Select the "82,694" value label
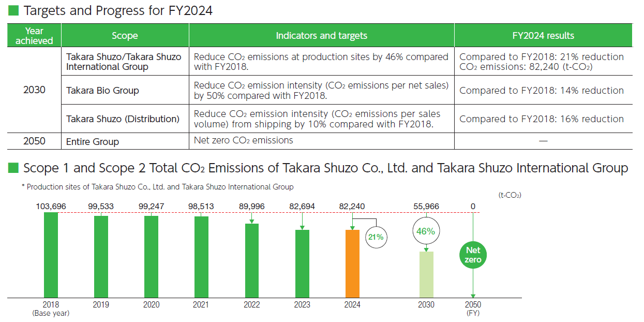This screenshot has width=644, height=322. click(302, 206)
